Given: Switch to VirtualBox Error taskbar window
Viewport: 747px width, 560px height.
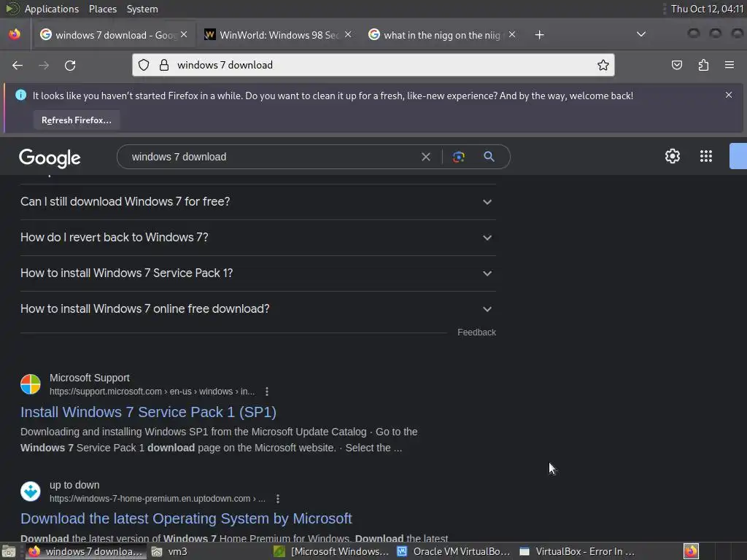Looking at the screenshot, I should click(x=578, y=551).
